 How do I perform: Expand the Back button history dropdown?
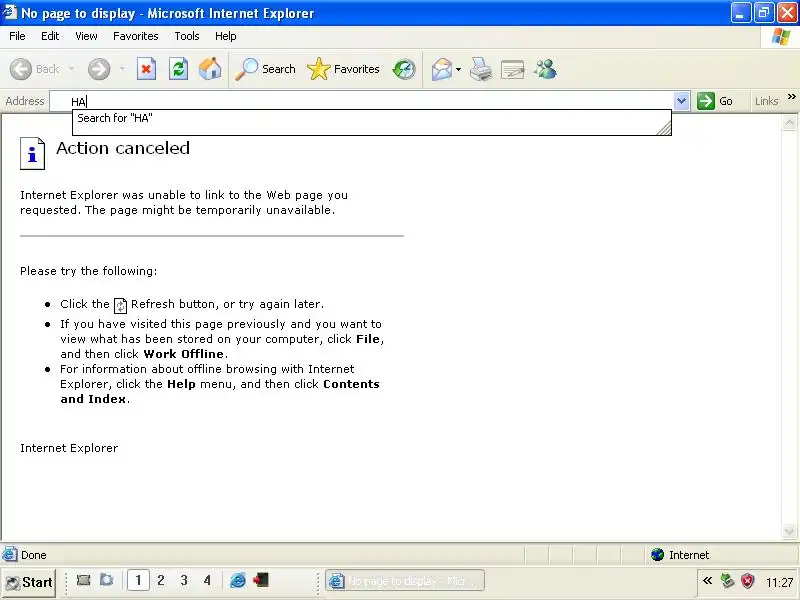pos(71,69)
